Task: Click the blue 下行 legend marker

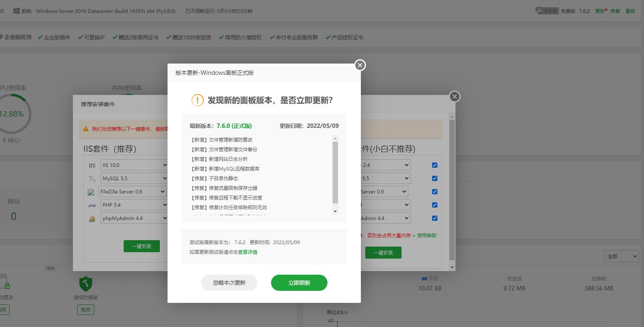Action: tap(424, 278)
